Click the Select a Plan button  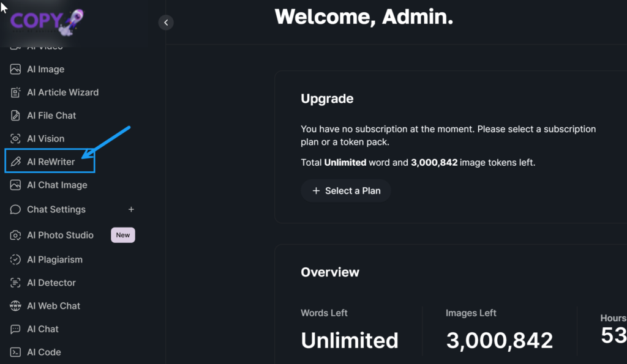click(346, 191)
